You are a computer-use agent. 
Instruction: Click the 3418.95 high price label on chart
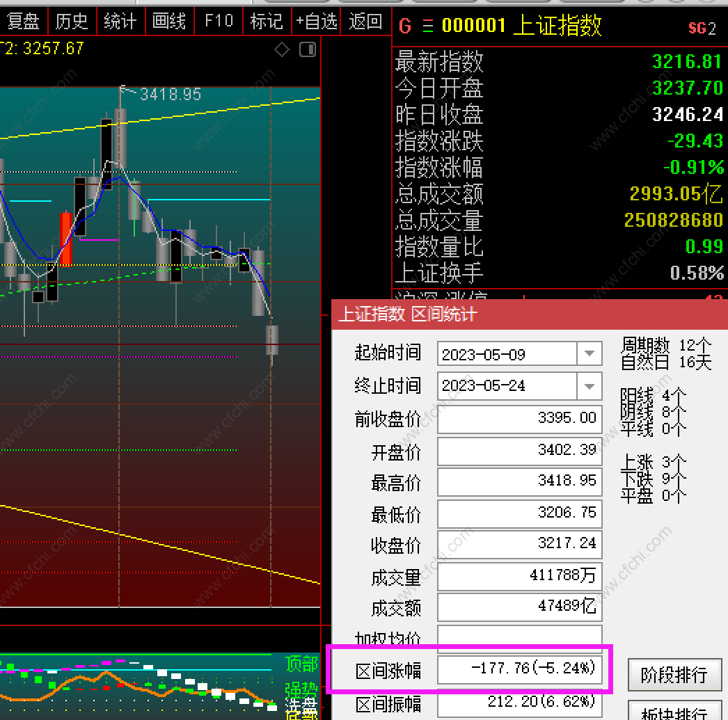coord(171,95)
